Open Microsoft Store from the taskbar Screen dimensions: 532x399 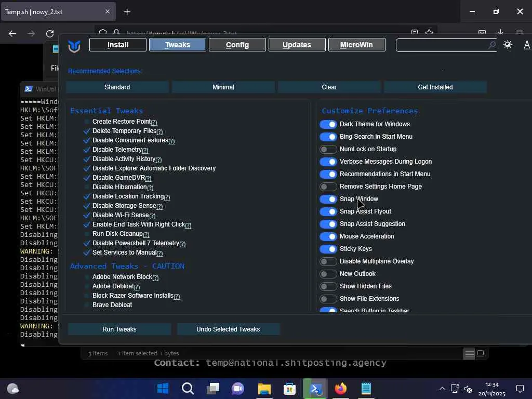(289, 389)
